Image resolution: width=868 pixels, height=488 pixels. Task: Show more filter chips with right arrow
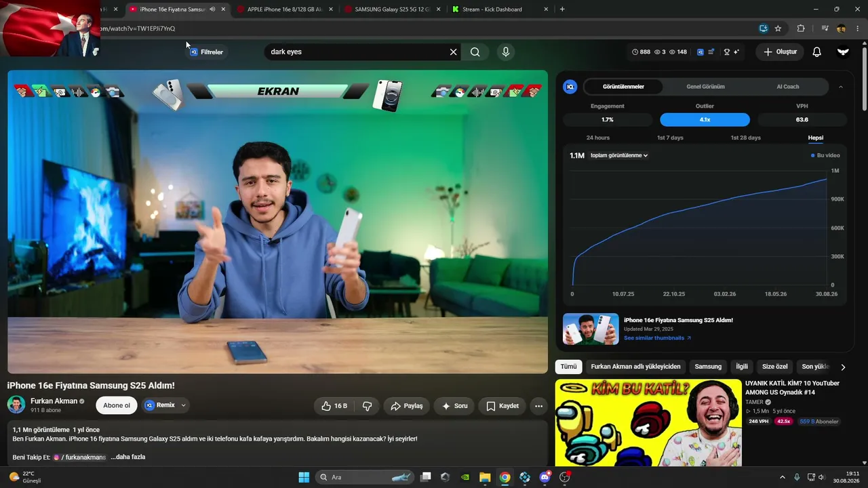[843, 367]
